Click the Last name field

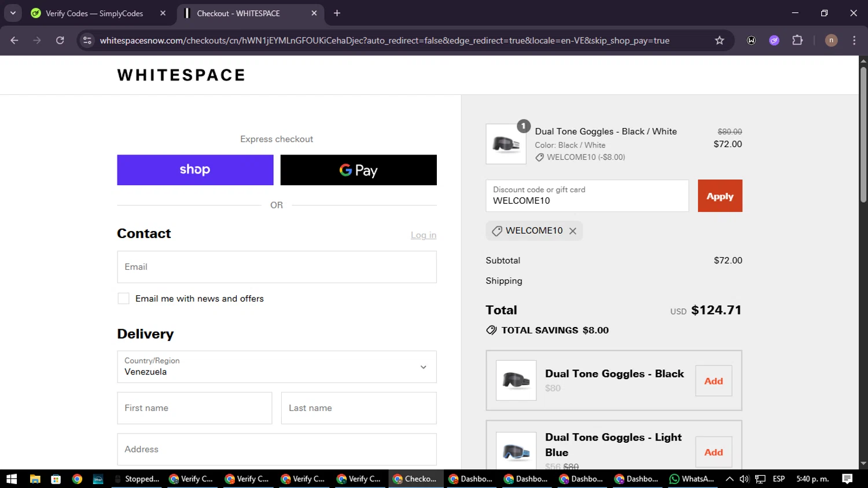pos(359,408)
